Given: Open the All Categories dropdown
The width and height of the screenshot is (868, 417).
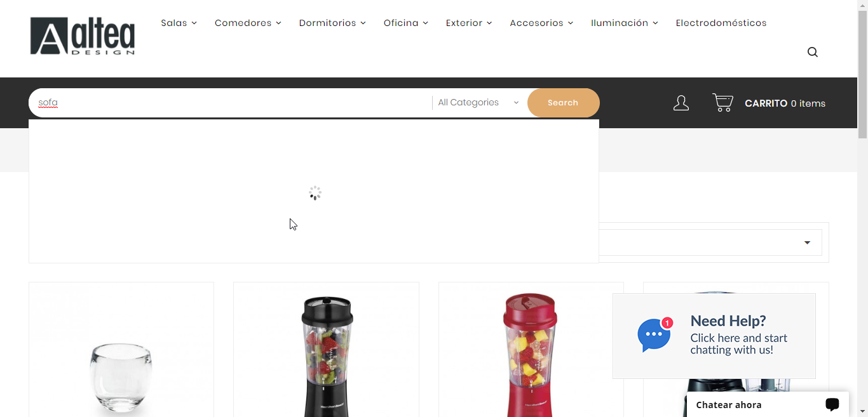Looking at the screenshot, I should tap(478, 103).
